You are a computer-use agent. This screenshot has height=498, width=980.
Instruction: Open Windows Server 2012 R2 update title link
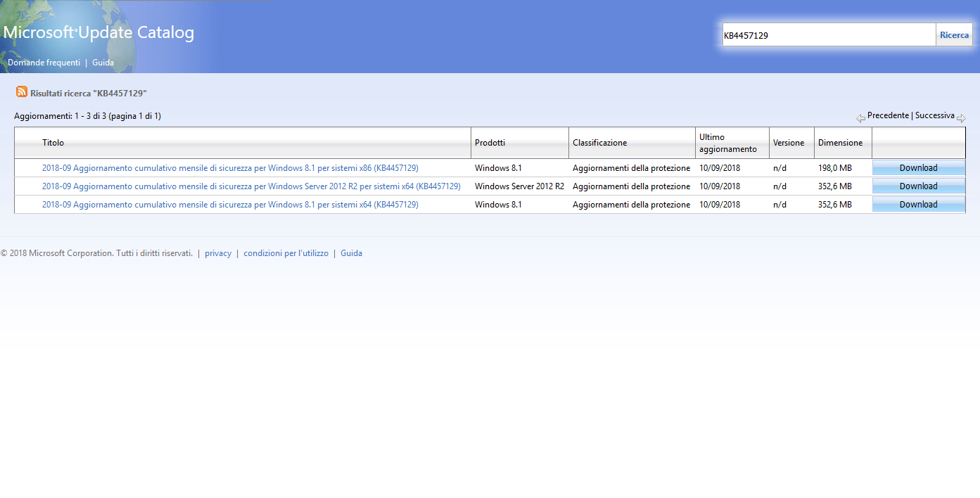click(x=251, y=186)
